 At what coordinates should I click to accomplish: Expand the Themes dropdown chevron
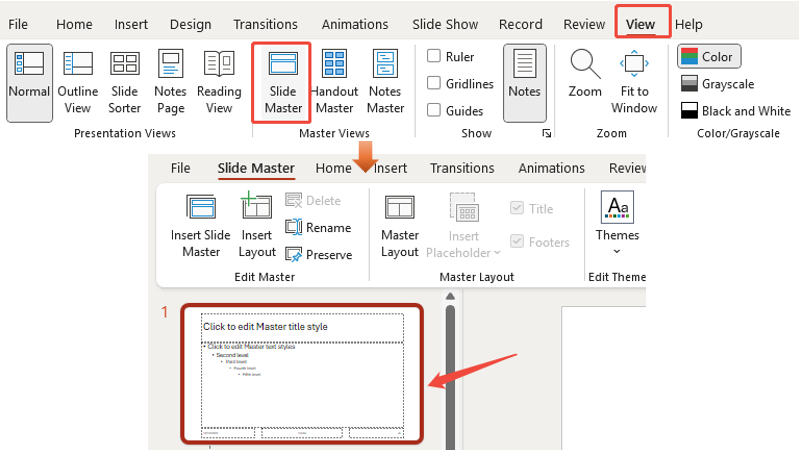pos(617,251)
